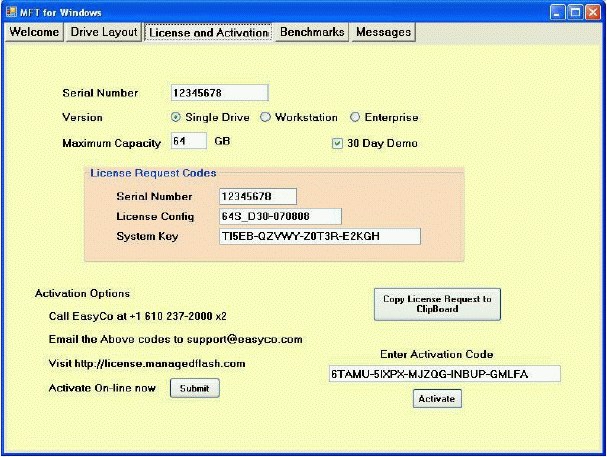Click the 'GB' unit label
The width and height of the screenshot is (607, 457).
coord(222,141)
